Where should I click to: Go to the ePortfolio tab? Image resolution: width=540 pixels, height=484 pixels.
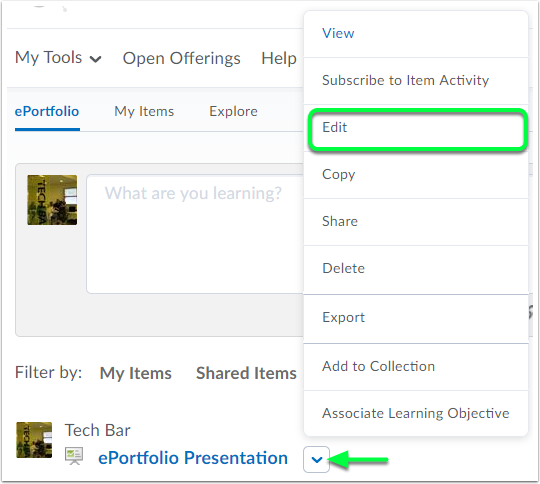click(47, 112)
